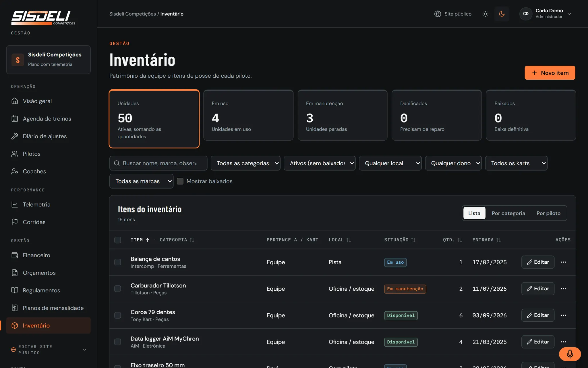Select the Coroa 79 dentes row checkbox
Screen dimensions: 588x368
[x=117, y=315]
